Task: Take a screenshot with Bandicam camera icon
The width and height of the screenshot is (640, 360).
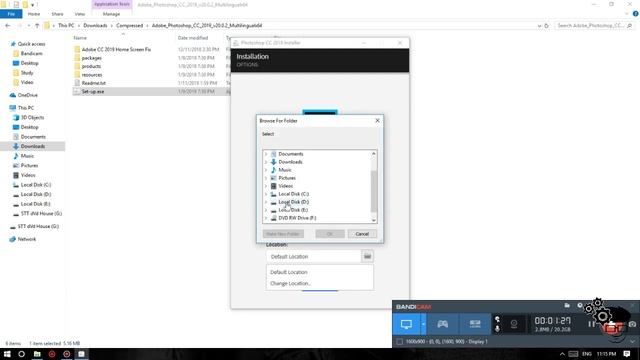Action: tap(632, 324)
